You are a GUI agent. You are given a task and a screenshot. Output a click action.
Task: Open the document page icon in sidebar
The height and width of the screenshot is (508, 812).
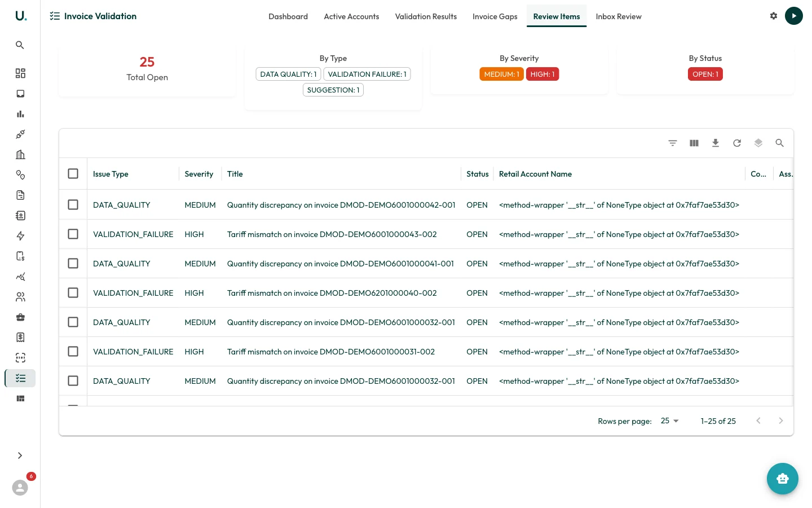coord(20,195)
